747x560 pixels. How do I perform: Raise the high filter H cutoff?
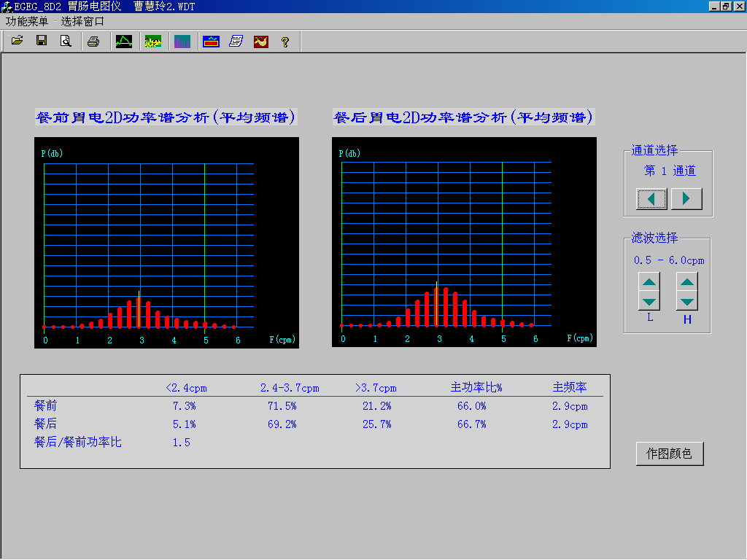[x=687, y=282]
